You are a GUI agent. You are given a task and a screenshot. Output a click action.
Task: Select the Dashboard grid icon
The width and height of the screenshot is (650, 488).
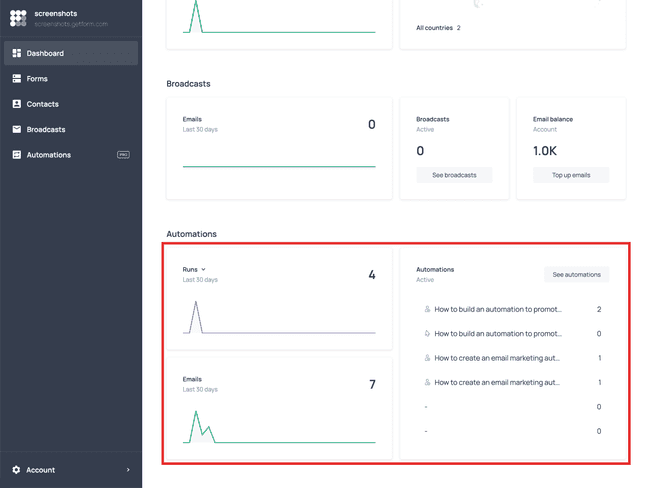17,53
